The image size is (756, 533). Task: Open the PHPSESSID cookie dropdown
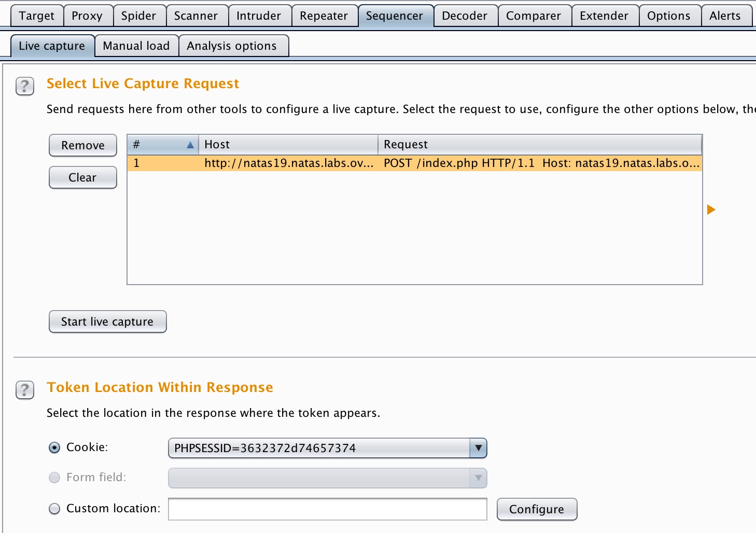coord(478,448)
